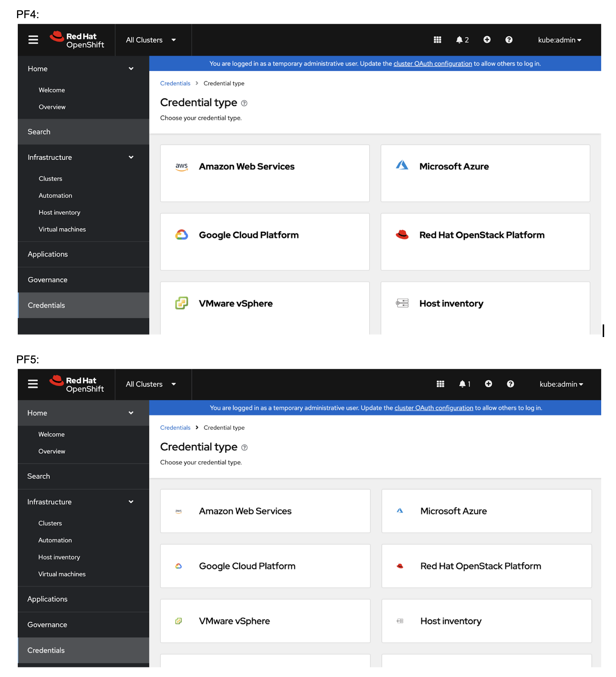The image size is (616, 677).
Task: Click the Azure logo icon in PF4 card
Action: coord(402,165)
